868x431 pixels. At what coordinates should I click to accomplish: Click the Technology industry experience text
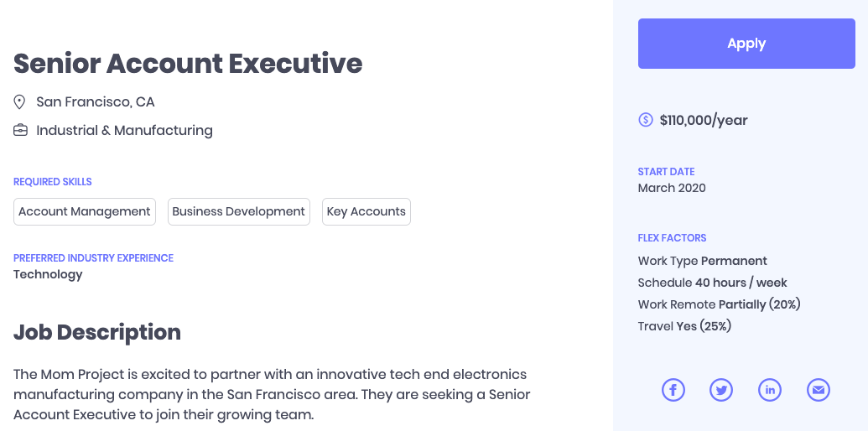coord(48,274)
